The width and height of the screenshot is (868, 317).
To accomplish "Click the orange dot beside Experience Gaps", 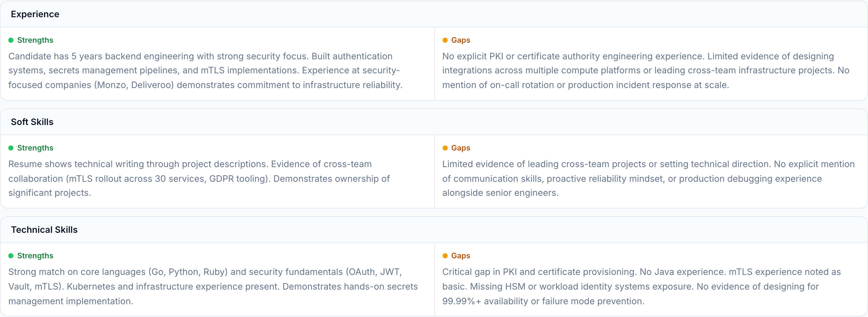I will click(x=445, y=41).
